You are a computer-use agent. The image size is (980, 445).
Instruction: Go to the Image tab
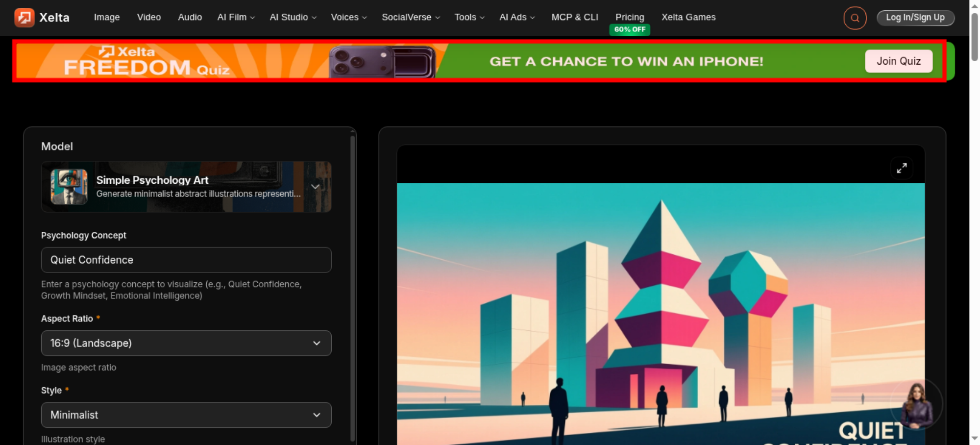pos(107,17)
